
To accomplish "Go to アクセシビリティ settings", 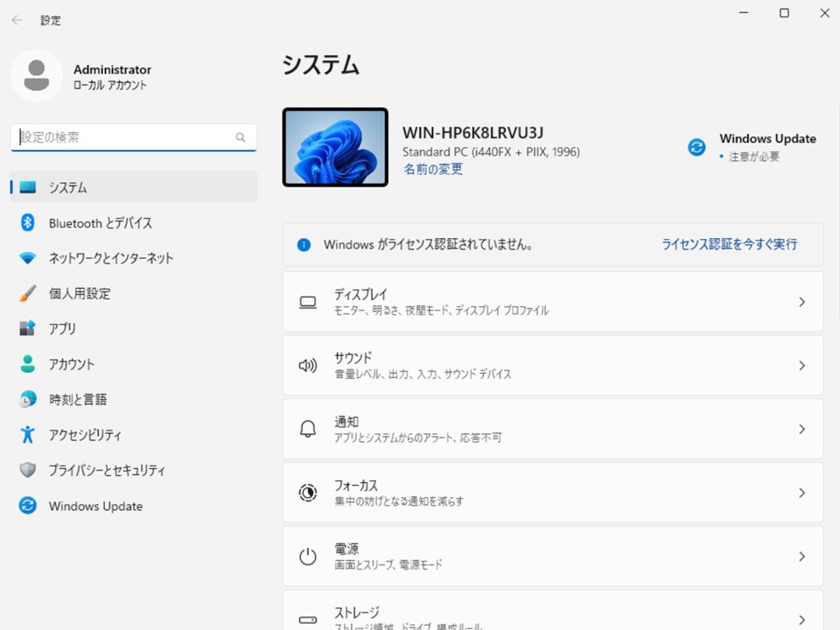I will (x=133, y=435).
